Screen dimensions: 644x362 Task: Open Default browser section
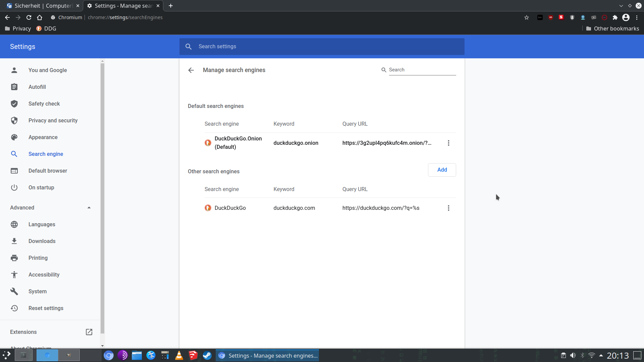pyautogui.click(x=48, y=171)
